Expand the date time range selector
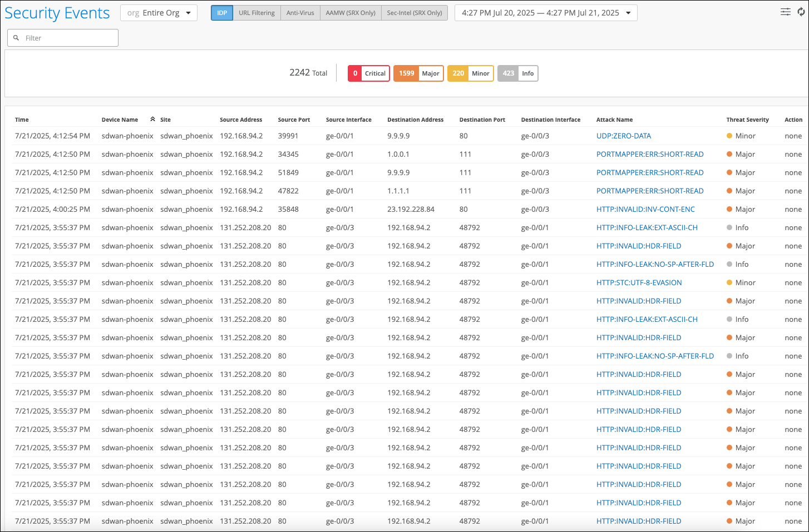Image resolution: width=809 pixels, height=532 pixels. [545, 13]
